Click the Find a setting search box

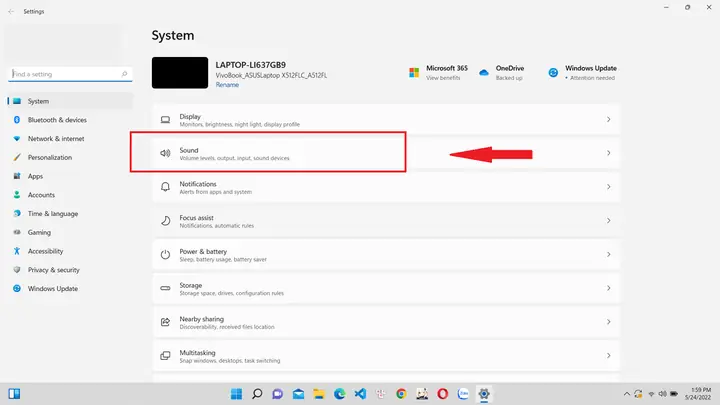tap(70, 74)
